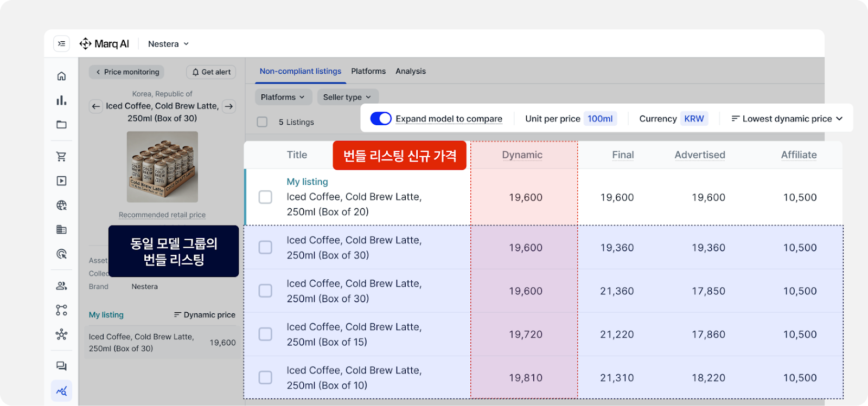Click the sort icon beside Dynamic price

point(177,315)
